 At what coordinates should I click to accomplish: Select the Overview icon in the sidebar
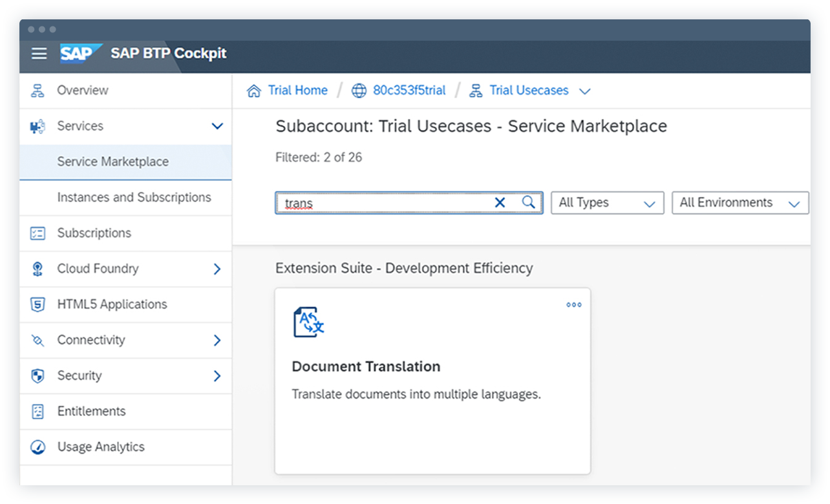click(37, 90)
